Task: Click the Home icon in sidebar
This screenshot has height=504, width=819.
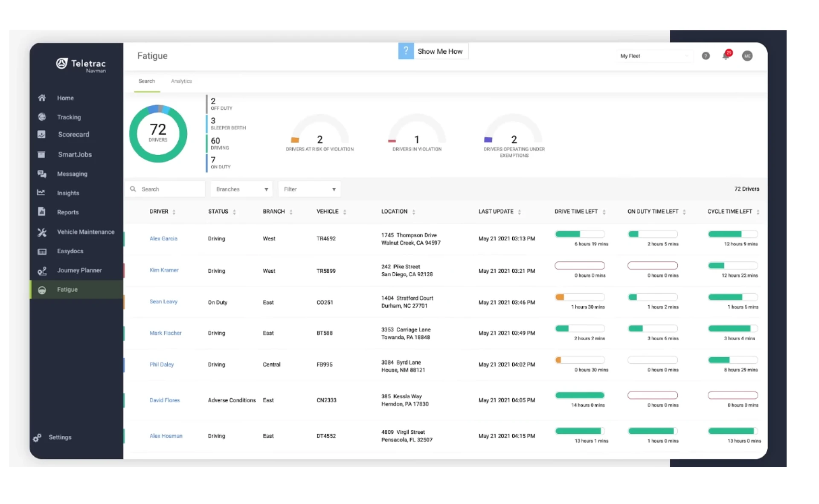Action: 42,98
